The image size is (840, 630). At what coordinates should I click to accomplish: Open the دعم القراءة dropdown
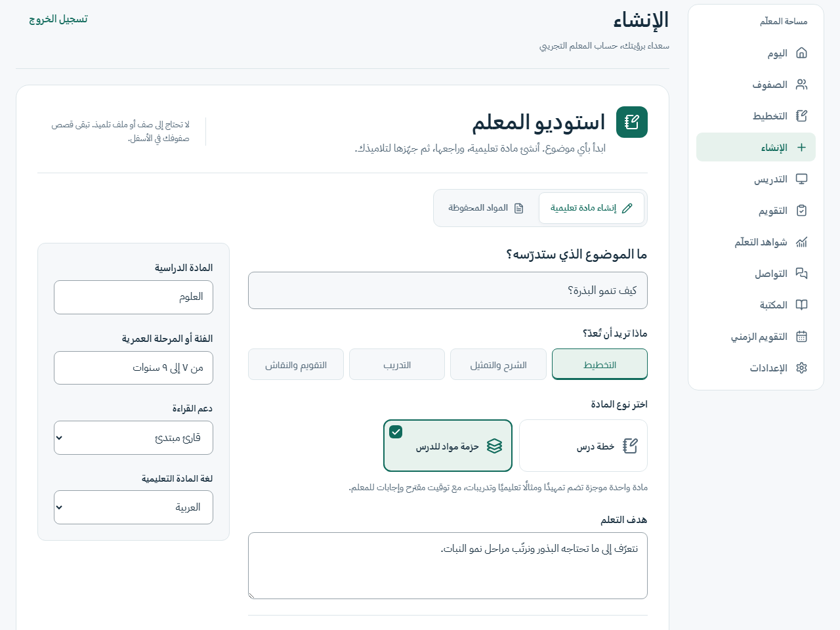tap(133, 438)
